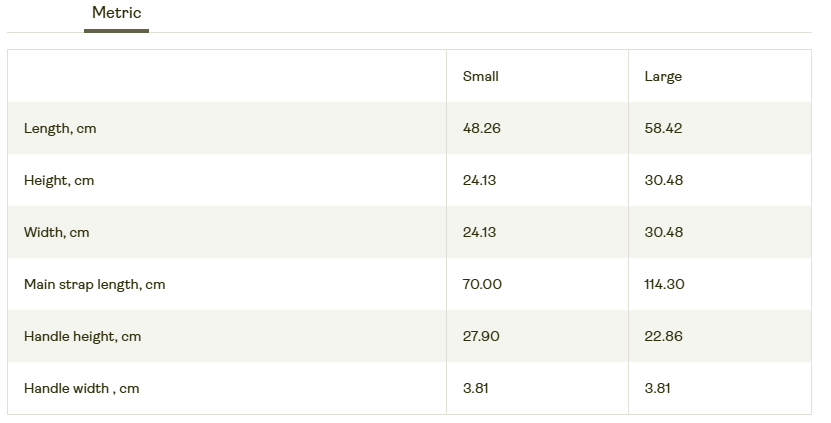
Task: Click Small height value 24.13
Action: (x=479, y=181)
